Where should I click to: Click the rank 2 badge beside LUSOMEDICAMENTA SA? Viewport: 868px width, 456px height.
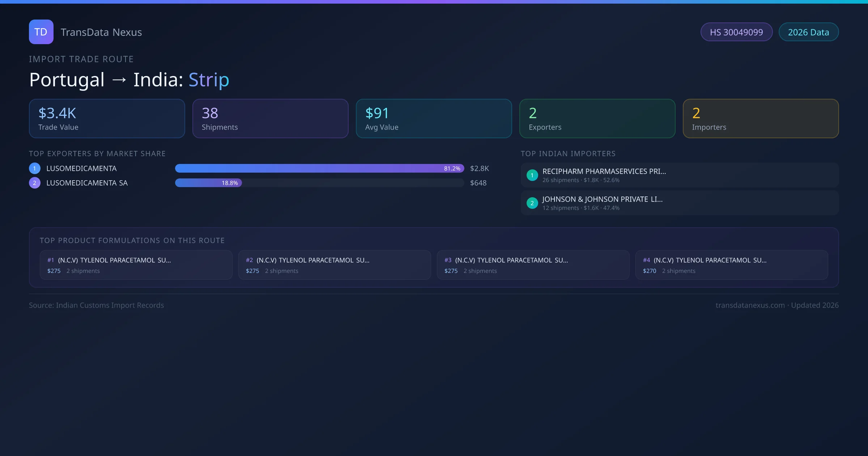[x=35, y=183]
